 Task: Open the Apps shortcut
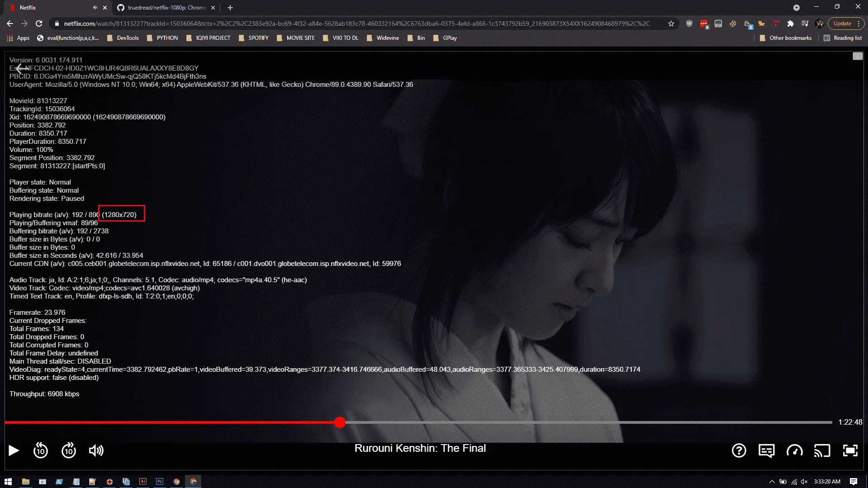coord(18,38)
